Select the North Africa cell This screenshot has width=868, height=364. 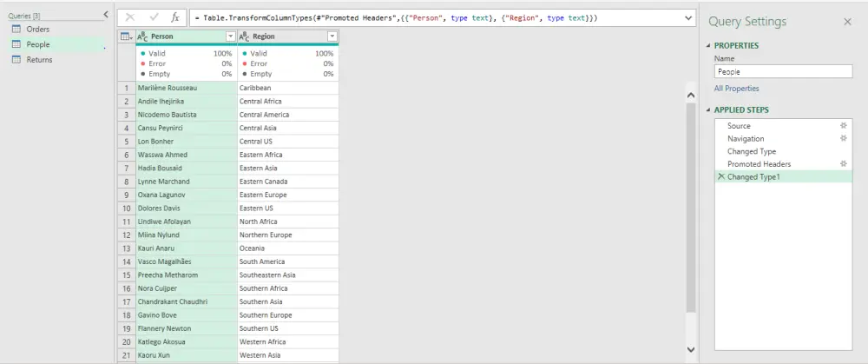click(x=288, y=222)
